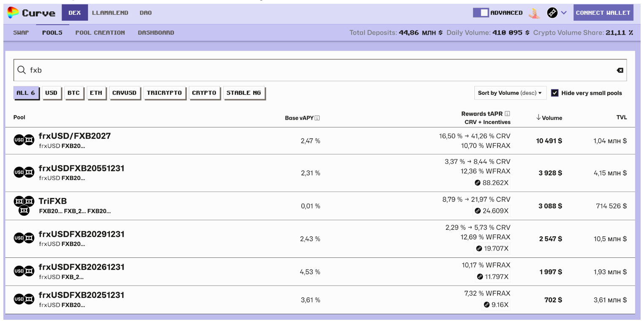Open the LLAMALEND tab
The image size is (644, 324).
pyautogui.click(x=110, y=13)
